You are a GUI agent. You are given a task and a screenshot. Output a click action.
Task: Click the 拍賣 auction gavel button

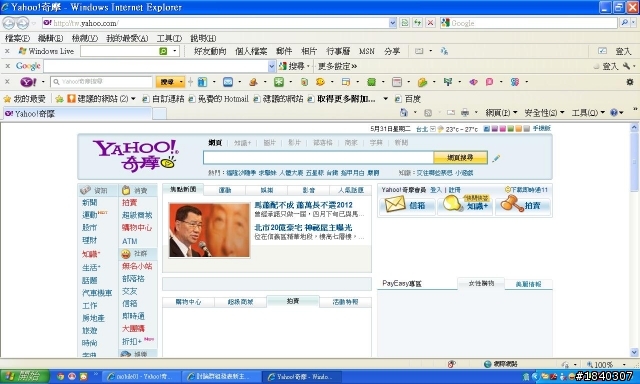pyautogui.click(x=523, y=205)
